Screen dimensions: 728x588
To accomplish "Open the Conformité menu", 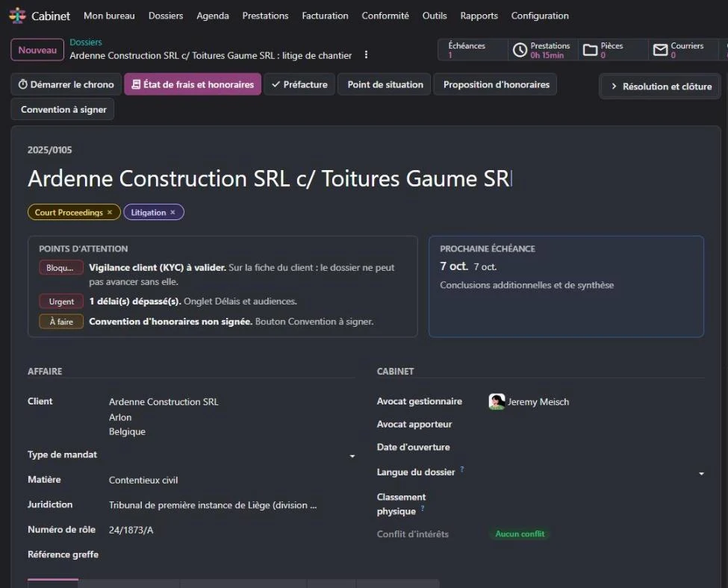I will [385, 16].
